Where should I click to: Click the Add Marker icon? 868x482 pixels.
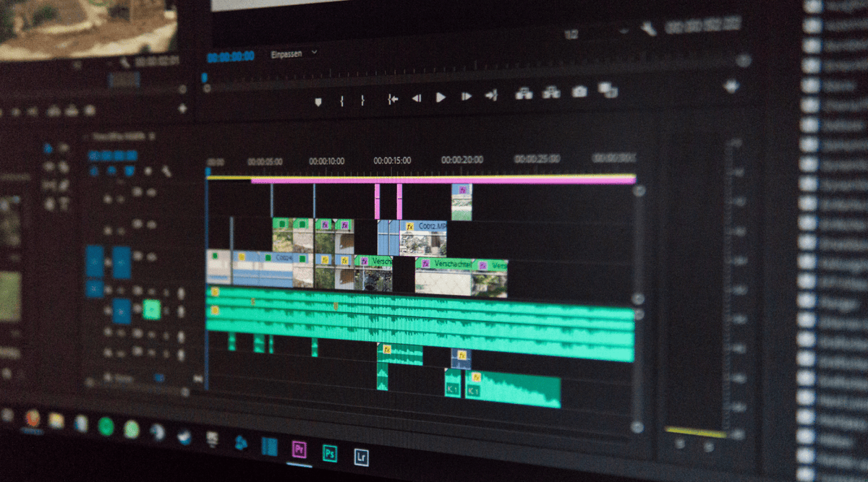[318, 101]
